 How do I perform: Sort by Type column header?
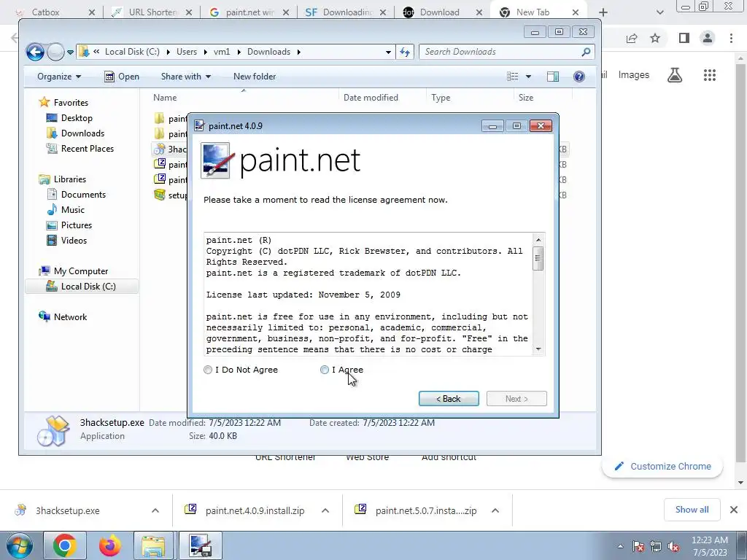(441, 97)
